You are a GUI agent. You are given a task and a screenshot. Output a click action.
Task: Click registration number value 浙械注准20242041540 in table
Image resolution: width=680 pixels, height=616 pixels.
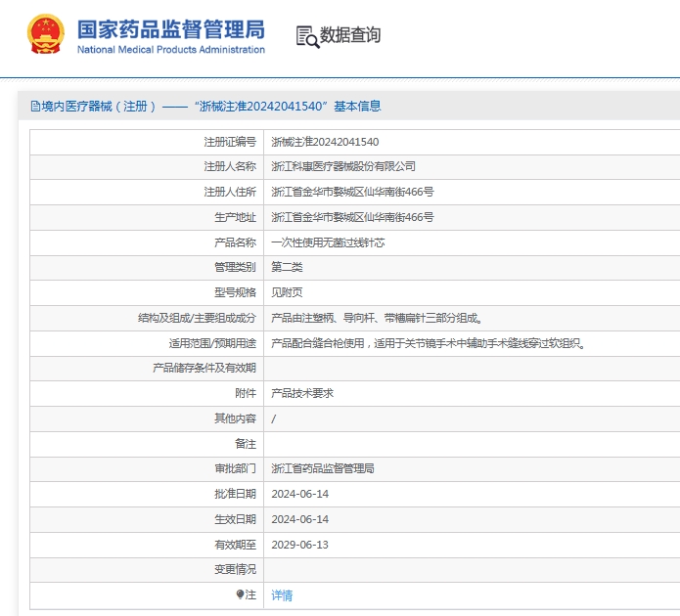click(x=325, y=142)
